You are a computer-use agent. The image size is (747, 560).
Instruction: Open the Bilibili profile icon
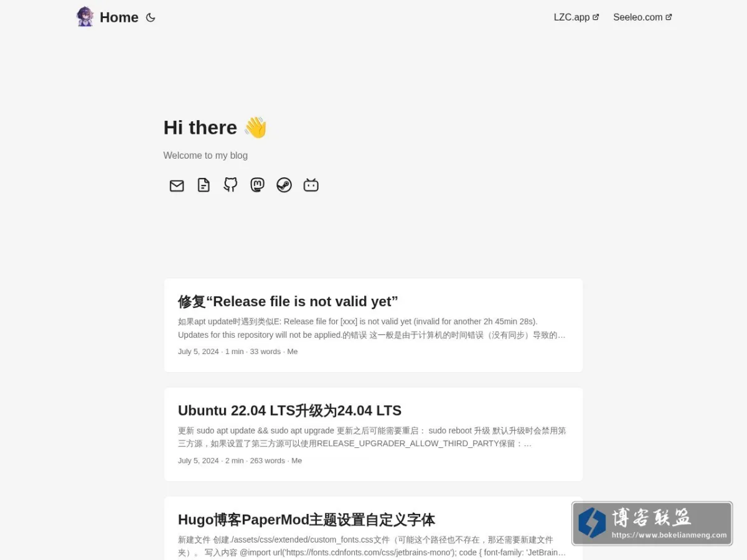click(311, 185)
